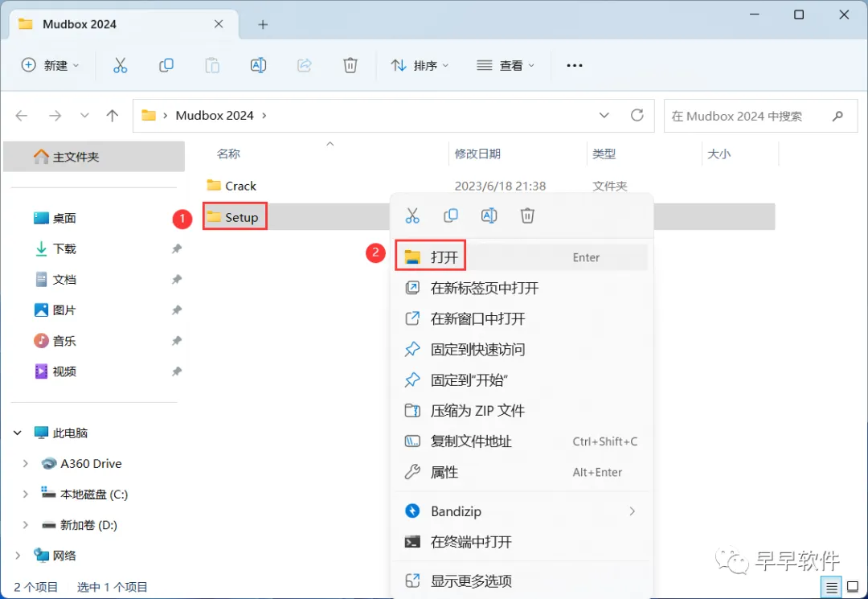The image size is (868, 599).
Task: Open the See more three-dots menu
Action: 575,65
